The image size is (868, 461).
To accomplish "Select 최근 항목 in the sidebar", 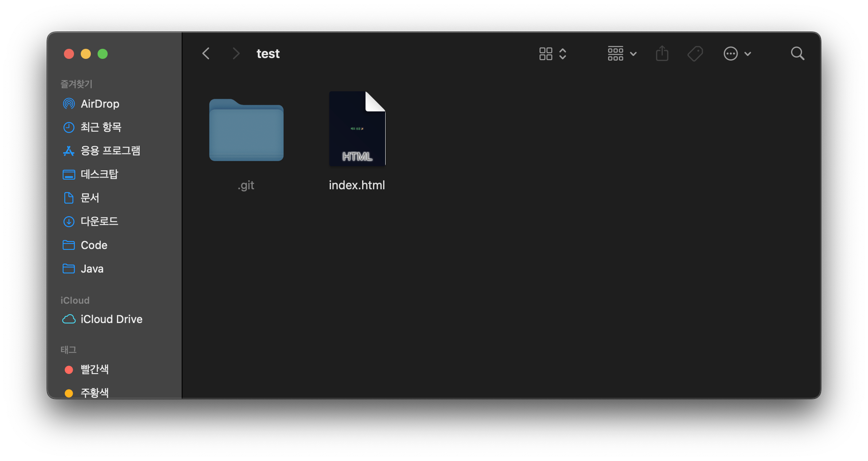I will coord(101,127).
